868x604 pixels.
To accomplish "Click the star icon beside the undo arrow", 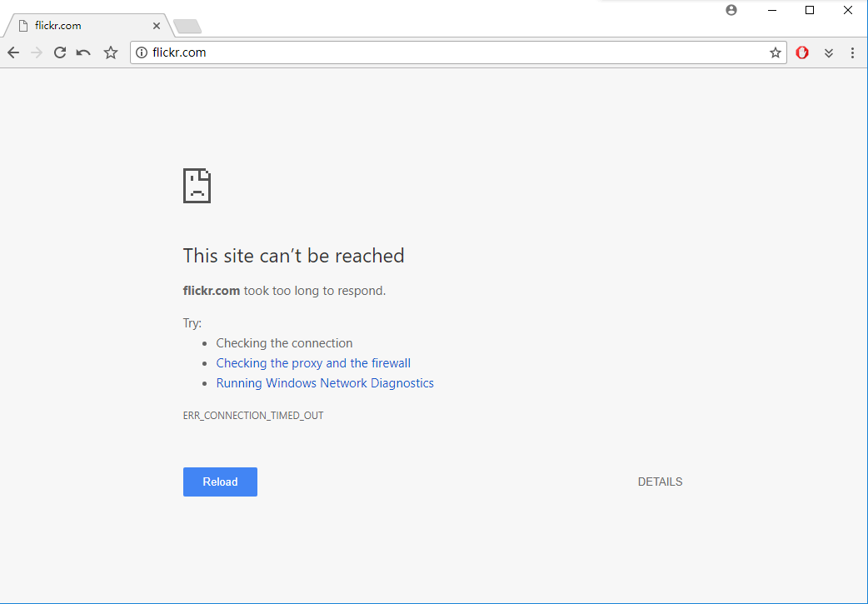I will pyautogui.click(x=111, y=52).
